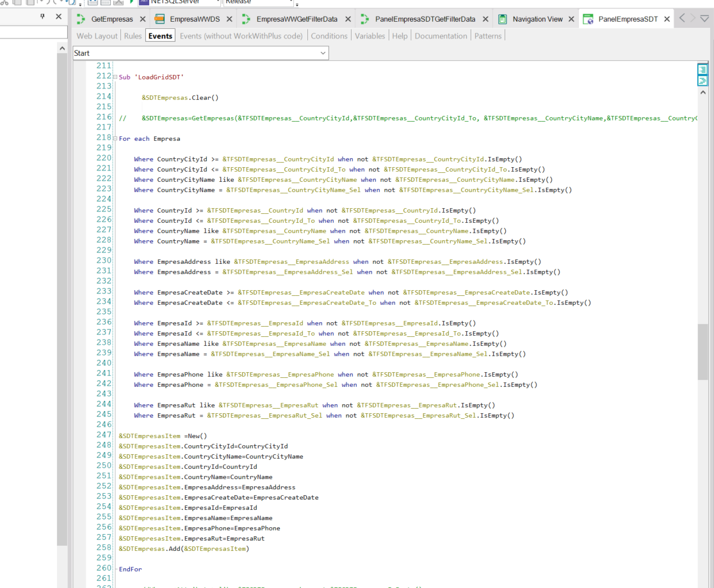
Task: Click 'EmpresaAddress like' on line 230
Action: point(193,261)
